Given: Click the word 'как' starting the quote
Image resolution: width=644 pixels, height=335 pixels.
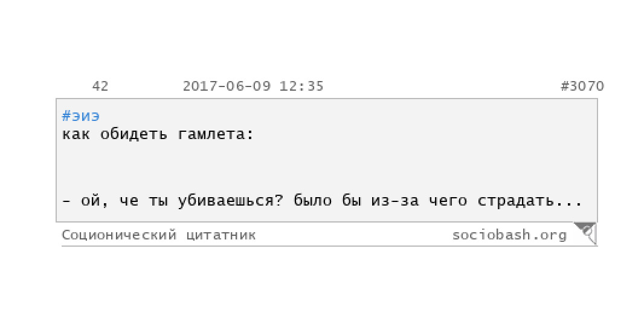Looking at the screenshot, I should (76, 134).
